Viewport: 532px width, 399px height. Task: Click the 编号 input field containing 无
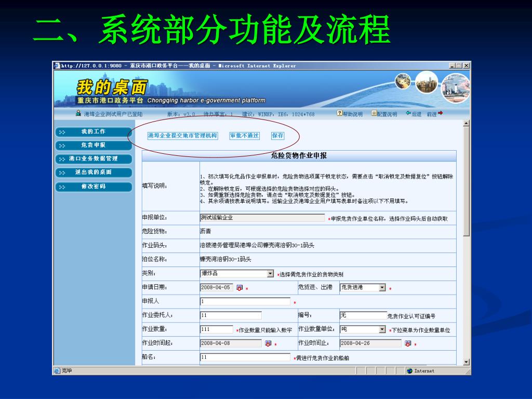tap(363, 315)
